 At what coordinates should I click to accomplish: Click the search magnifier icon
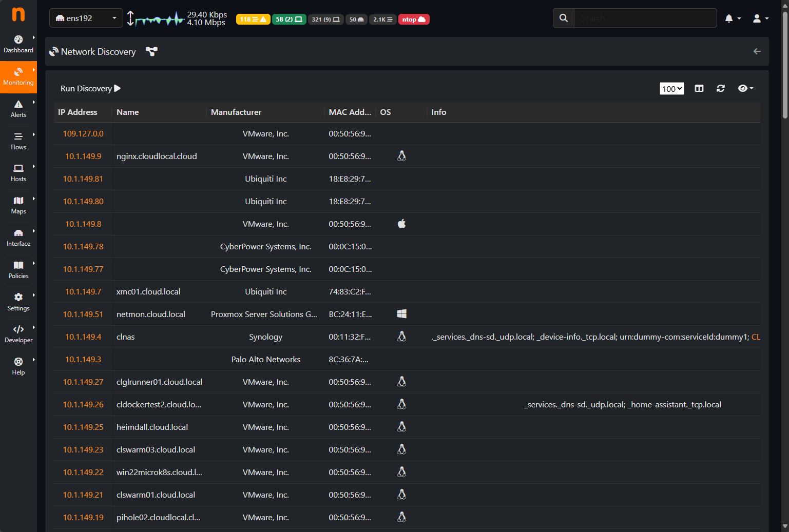click(x=564, y=18)
